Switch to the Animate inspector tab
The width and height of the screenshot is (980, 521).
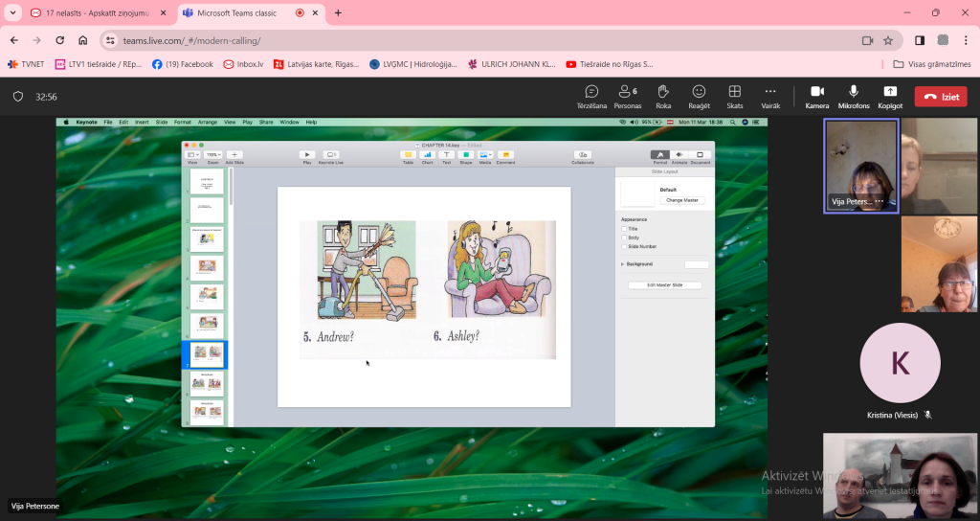[x=679, y=155]
